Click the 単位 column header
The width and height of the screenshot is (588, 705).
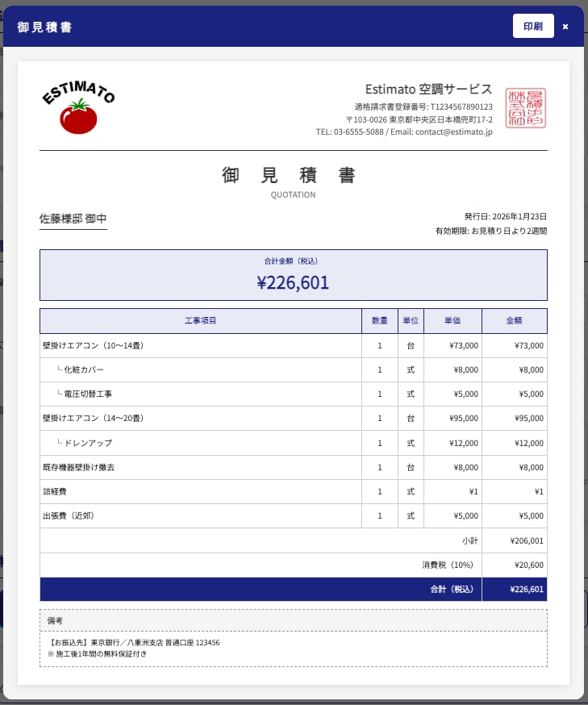(411, 320)
